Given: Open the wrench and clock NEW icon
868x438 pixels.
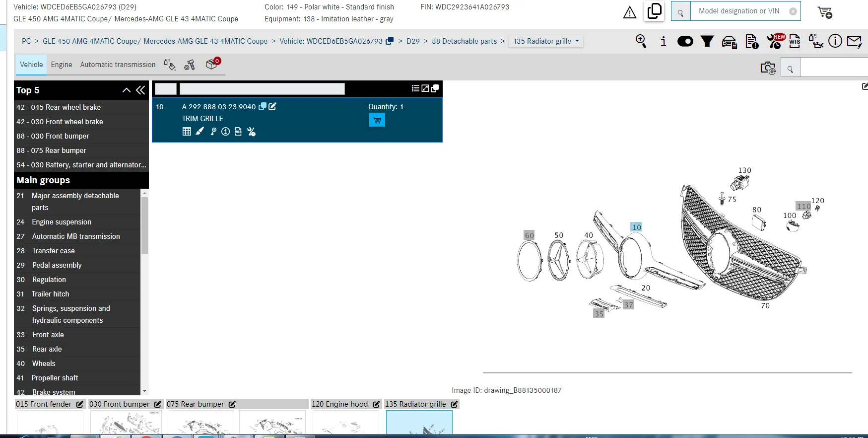Looking at the screenshot, I should click(776, 41).
